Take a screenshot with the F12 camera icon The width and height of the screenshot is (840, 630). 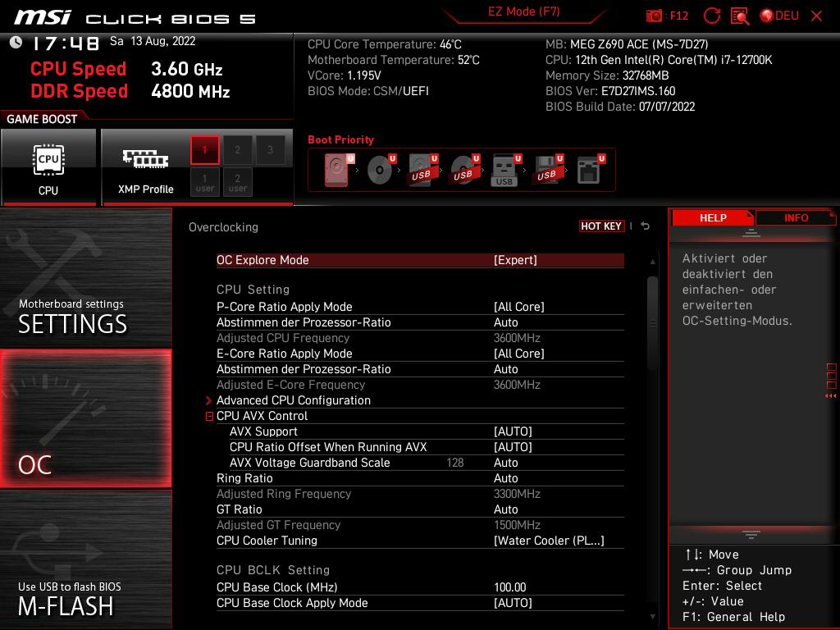point(654,16)
